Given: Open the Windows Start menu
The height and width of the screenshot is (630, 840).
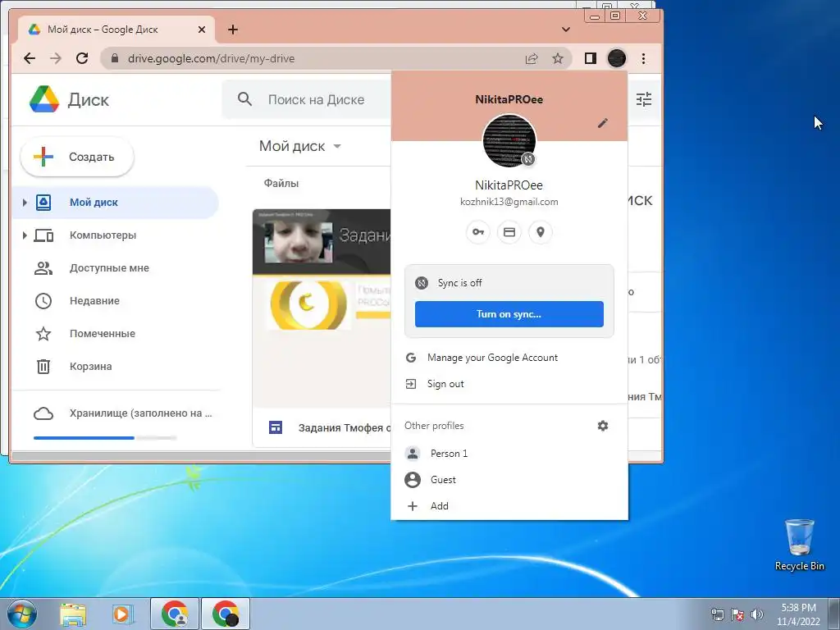Looking at the screenshot, I should click(x=22, y=614).
